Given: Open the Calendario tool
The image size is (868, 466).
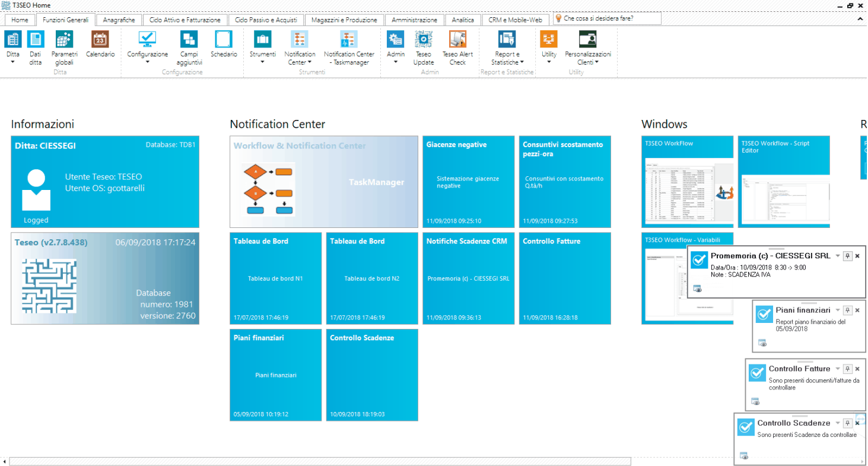Looking at the screenshot, I should tap(100, 45).
